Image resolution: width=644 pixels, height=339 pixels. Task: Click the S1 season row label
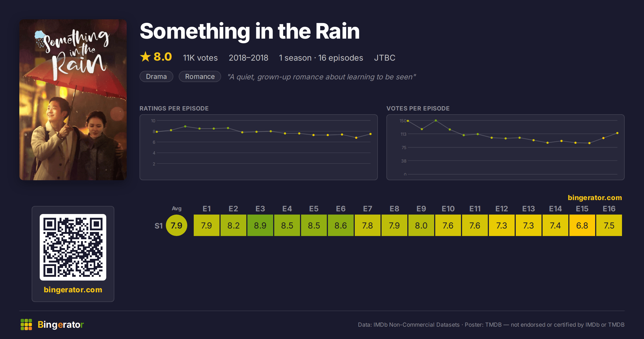tap(159, 226)
